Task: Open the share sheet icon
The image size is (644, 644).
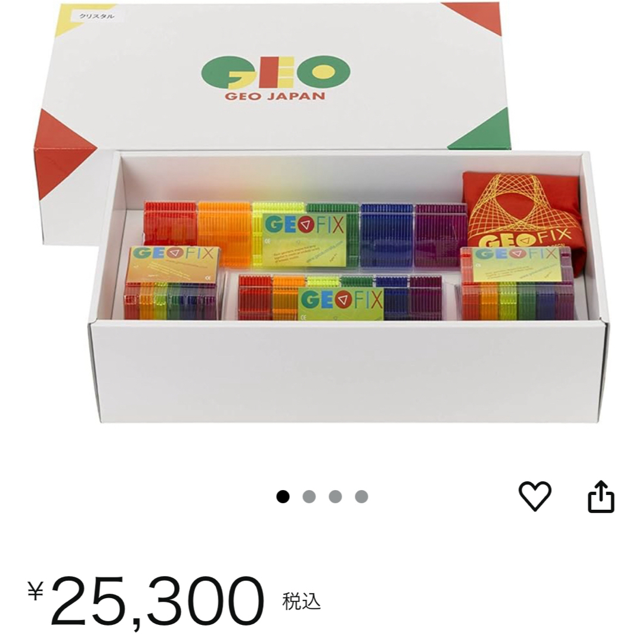Action: click(x=601, y=496)
